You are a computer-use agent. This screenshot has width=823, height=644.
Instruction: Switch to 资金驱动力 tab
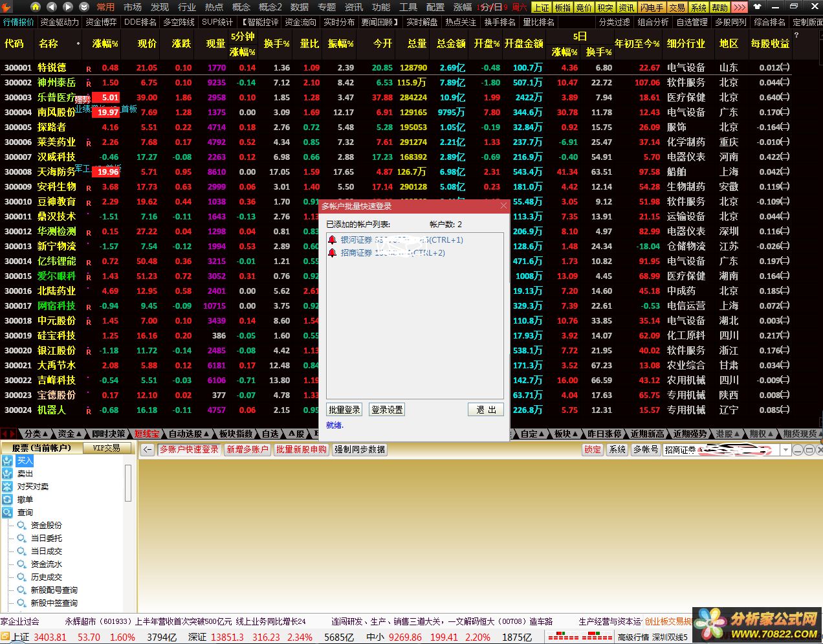tap(60, 22)
